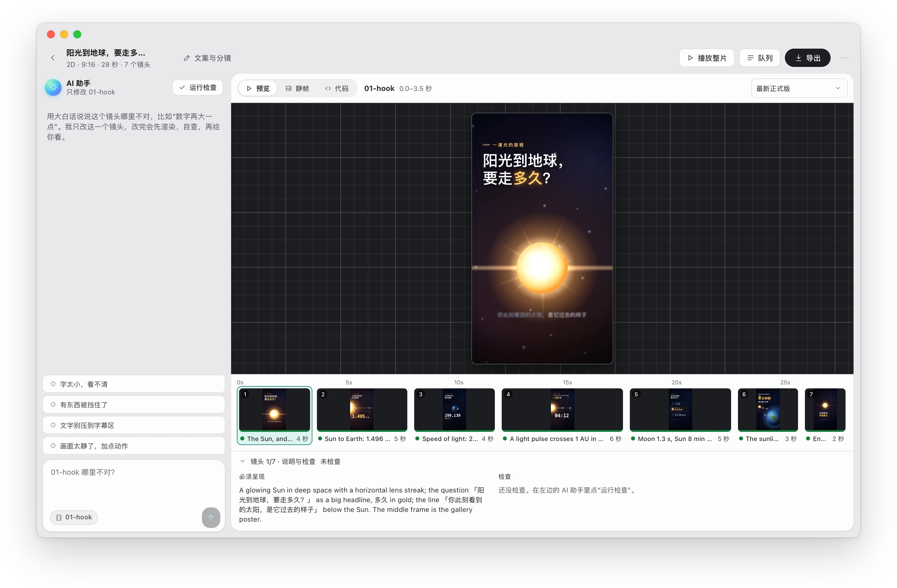The image size is (897, 588).
Task: Select suggestion 文字别压到字幕区
Action: pos(134,425)
